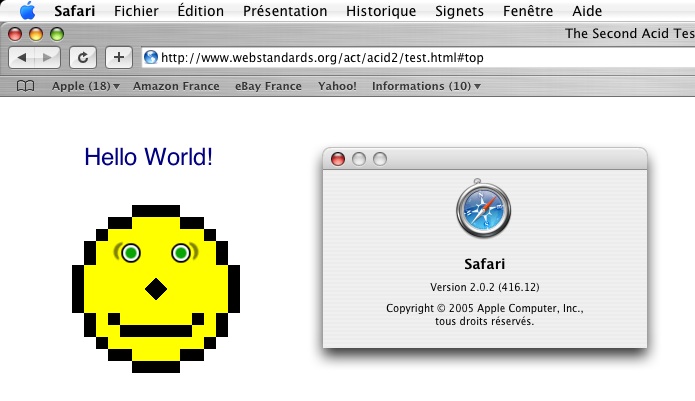Screen dimensions: 695x401
Task: Add a bookmark with the plus button
Action: click(x=118, y=57)
